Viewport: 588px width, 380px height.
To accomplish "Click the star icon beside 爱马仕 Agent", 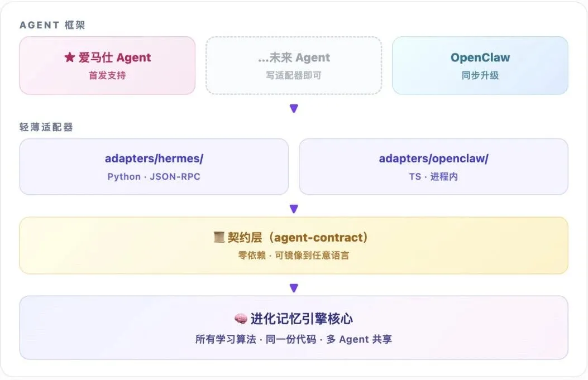I will 69,57.
